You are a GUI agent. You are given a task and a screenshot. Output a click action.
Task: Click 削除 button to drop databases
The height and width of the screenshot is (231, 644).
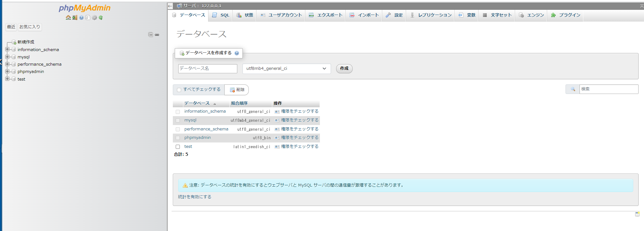coord(237,90)
